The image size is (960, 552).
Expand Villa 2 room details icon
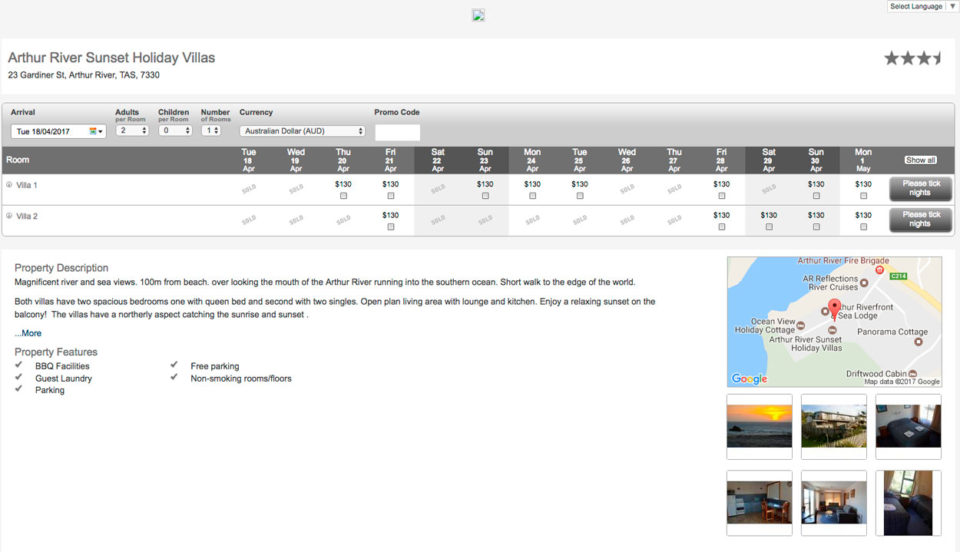[x=9, y=215]
